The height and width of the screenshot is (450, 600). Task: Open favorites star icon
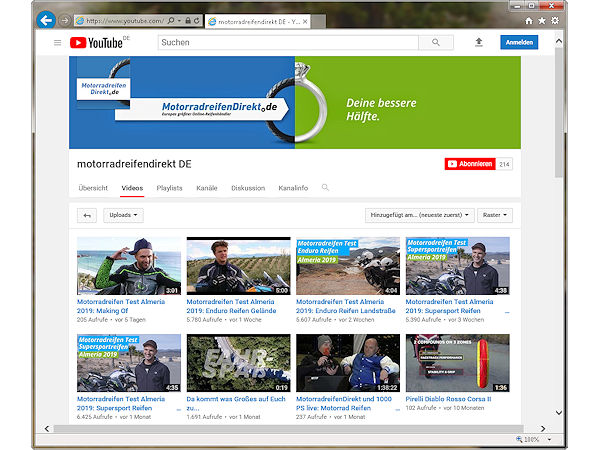pyautogui.click(x=542, y=21)
